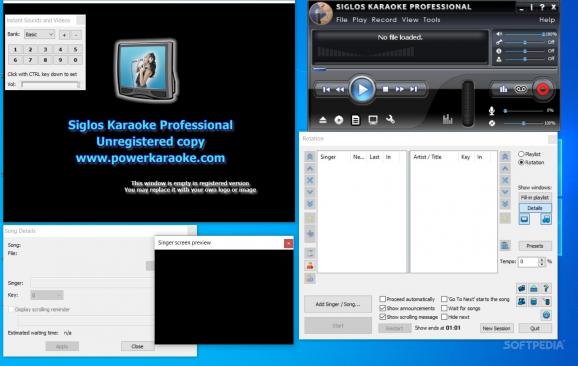
Task: Click the equalizer bars icon near the vertical knob
Action: pos(448,119)
